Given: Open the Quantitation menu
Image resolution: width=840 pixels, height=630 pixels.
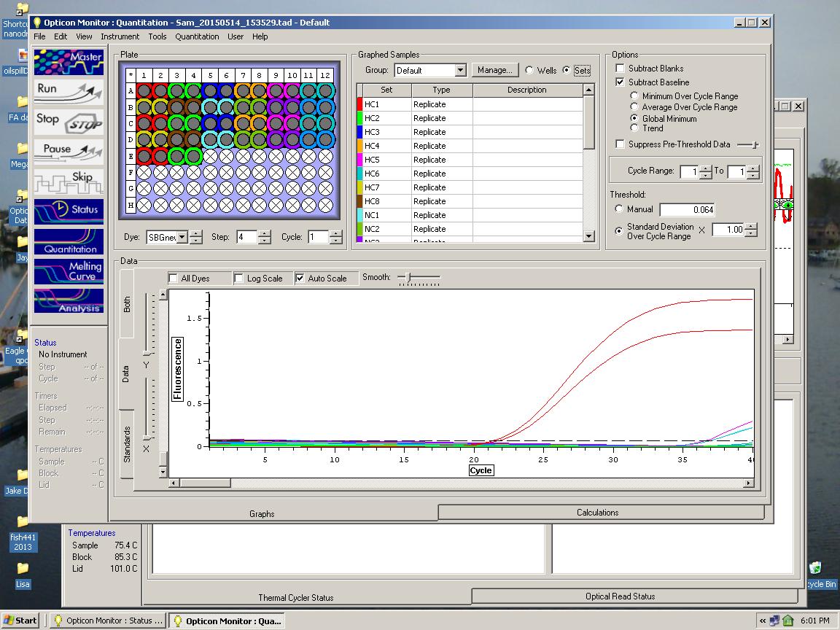Looking at the screenshot, I should (197, 36).
